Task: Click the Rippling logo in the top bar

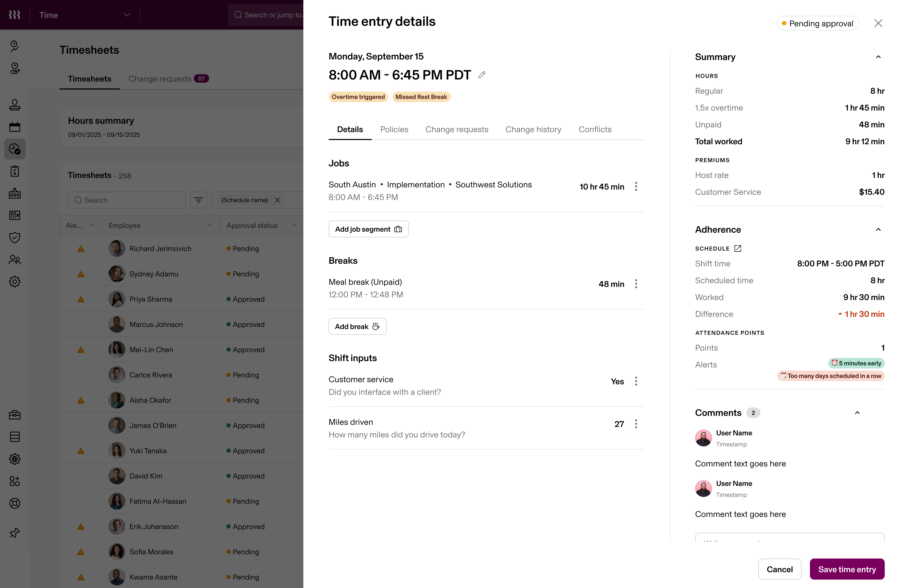Action: click(x=15, y=15)
